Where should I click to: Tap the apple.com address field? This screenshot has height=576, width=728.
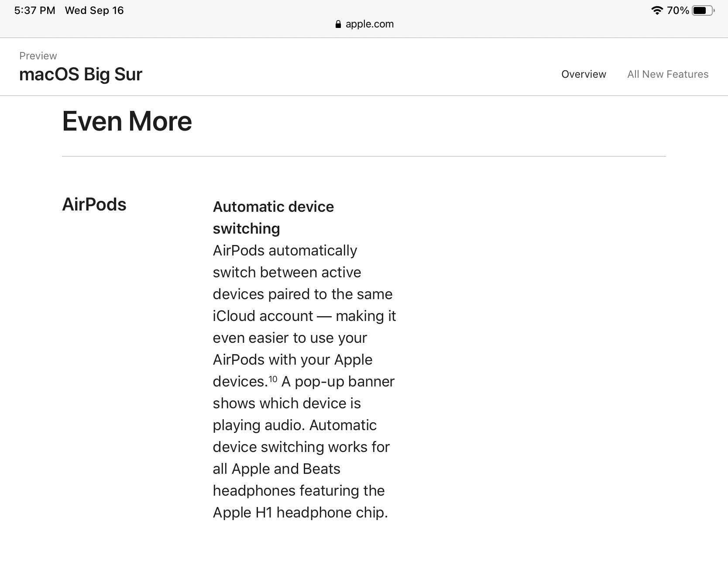click(369, 24)
